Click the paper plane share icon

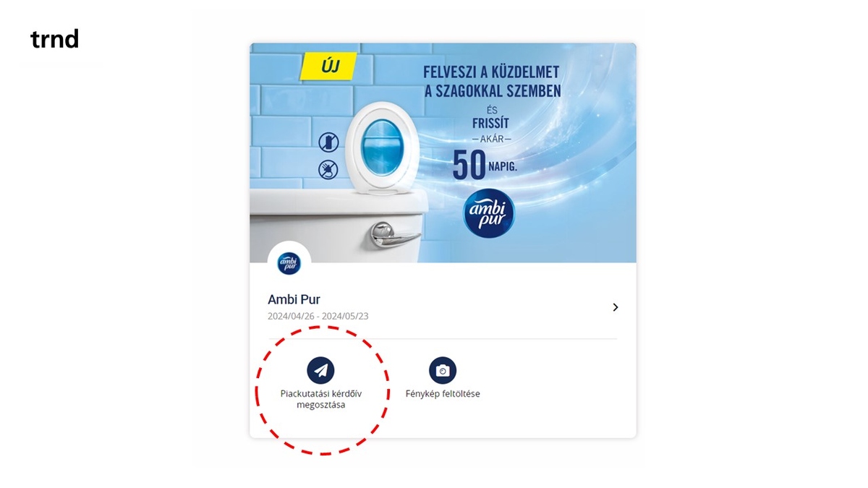[x=320, y=370]
